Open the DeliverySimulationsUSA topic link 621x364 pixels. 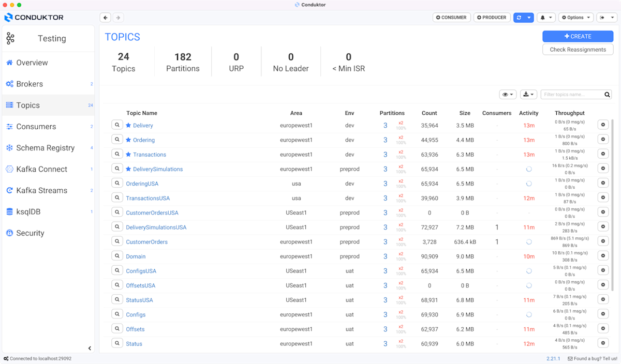click(156, 227)
